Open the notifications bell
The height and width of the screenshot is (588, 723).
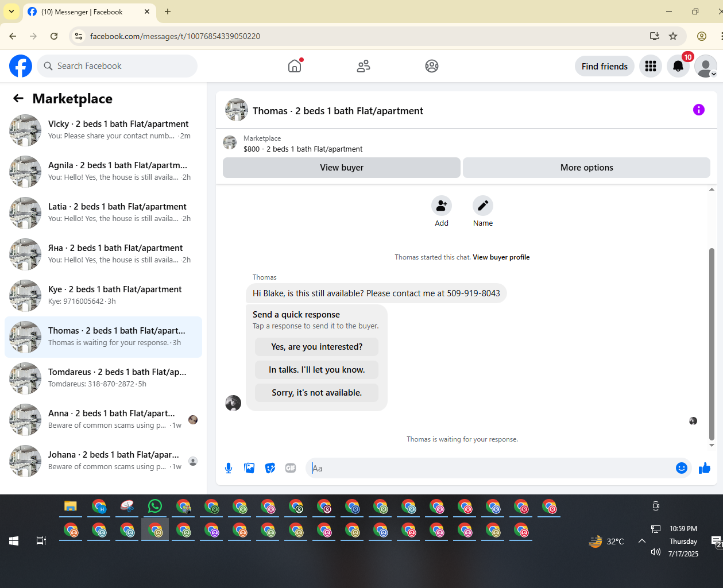pos(678,66)
